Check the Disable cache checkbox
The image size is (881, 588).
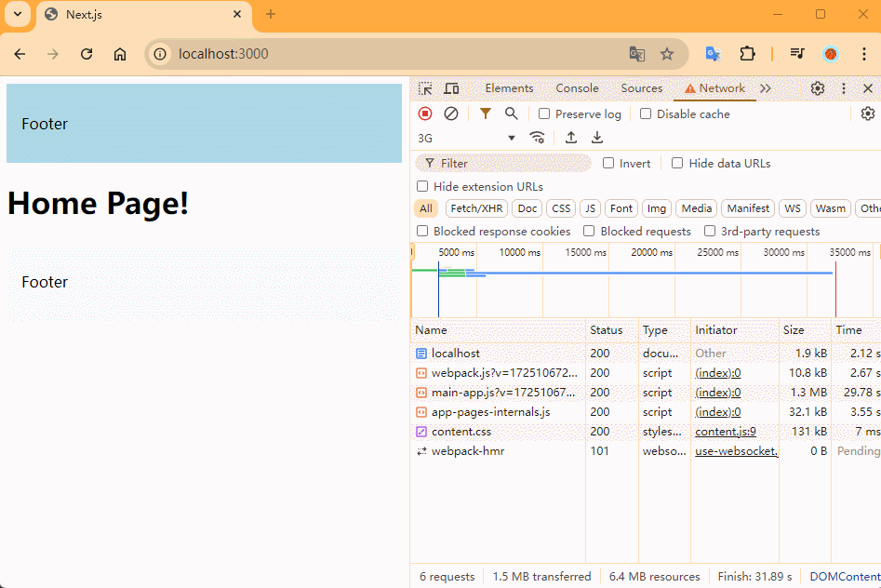coord(646,114)
